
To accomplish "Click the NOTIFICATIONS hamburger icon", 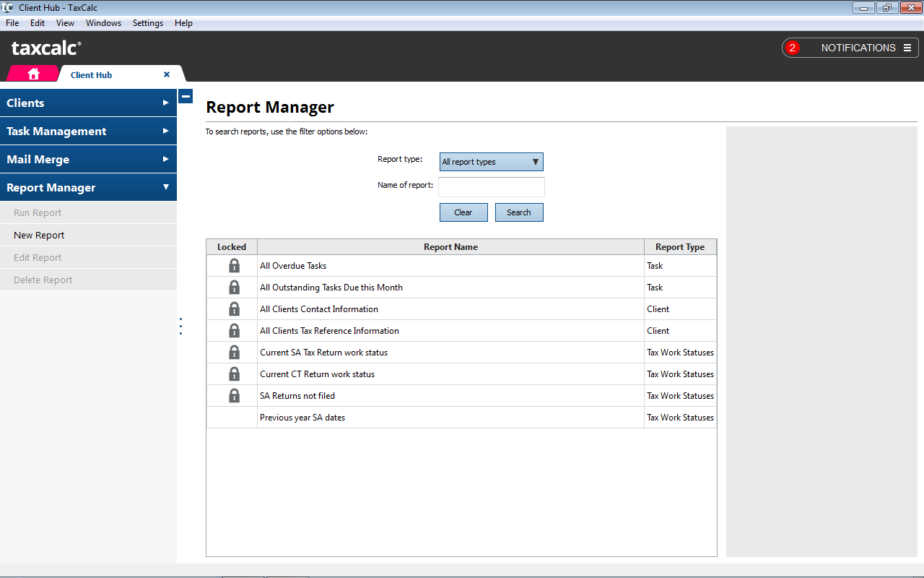I will (907, 48).
